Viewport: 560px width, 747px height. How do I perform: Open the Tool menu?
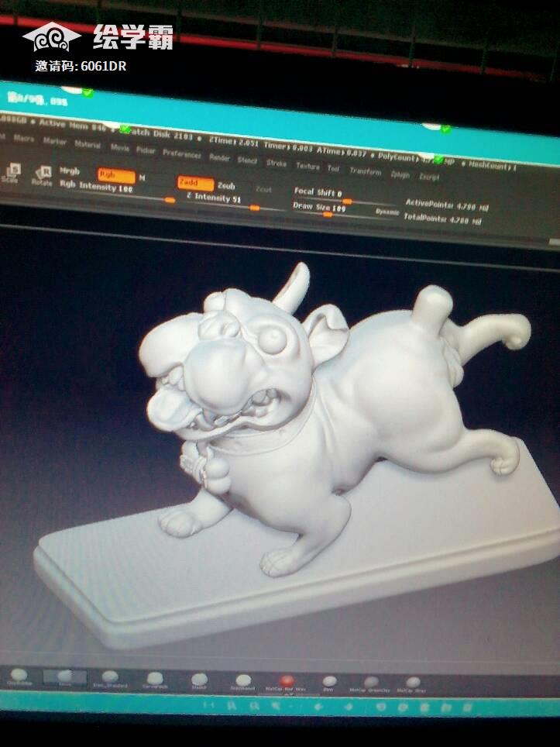click(333, 169)
